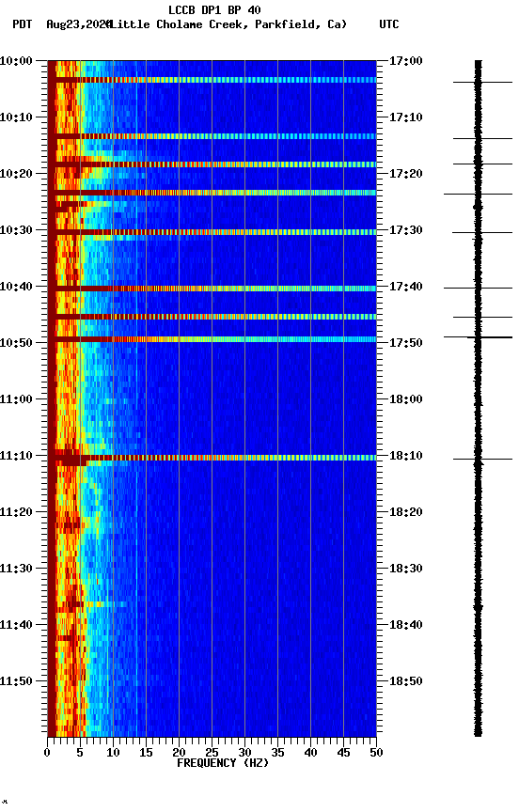
Task: Click the 18:50 UTC time label
Action: pos(405,681)
